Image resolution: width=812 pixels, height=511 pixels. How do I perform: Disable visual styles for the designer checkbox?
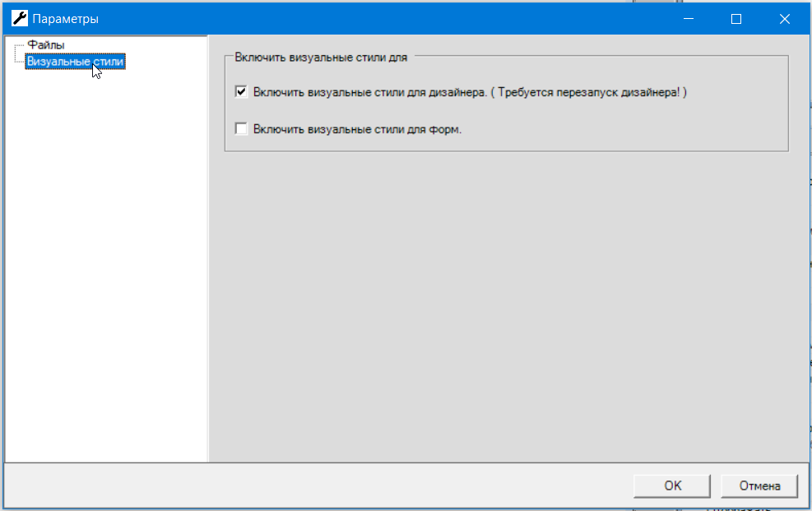coord(241,92)
